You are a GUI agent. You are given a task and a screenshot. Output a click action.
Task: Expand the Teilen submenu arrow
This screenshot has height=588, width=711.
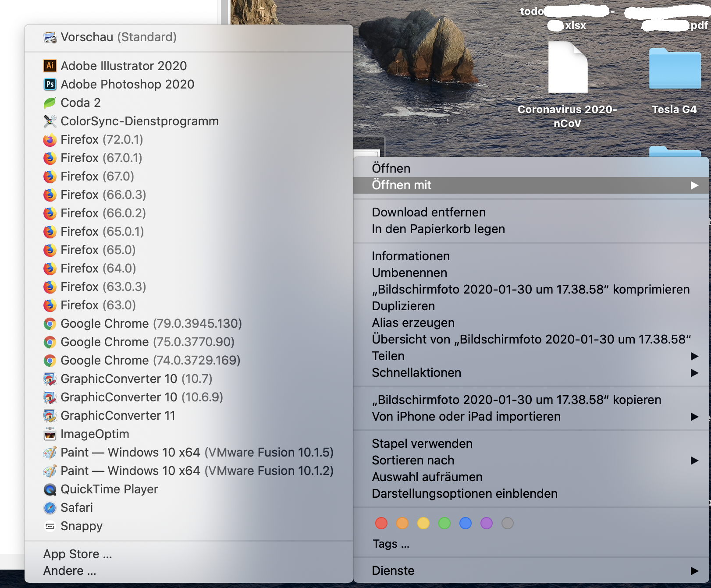point(694,356)
